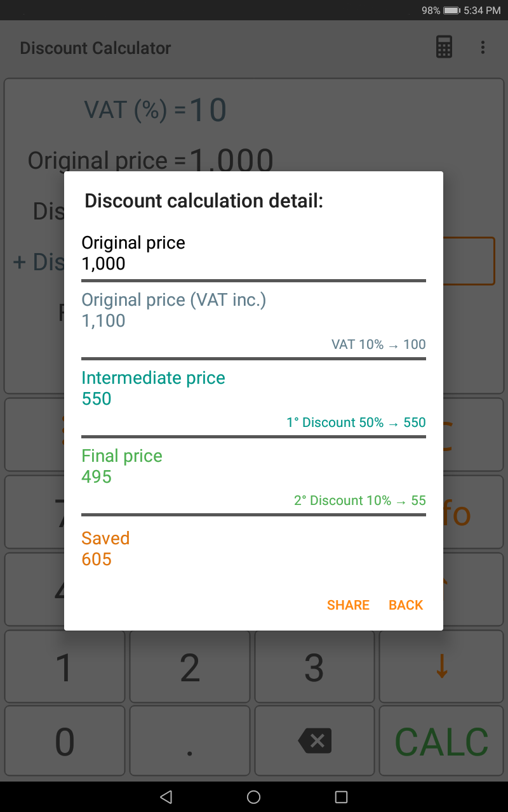Close dialog with BACK button
The image size is (508, 812).
point(406,605)
